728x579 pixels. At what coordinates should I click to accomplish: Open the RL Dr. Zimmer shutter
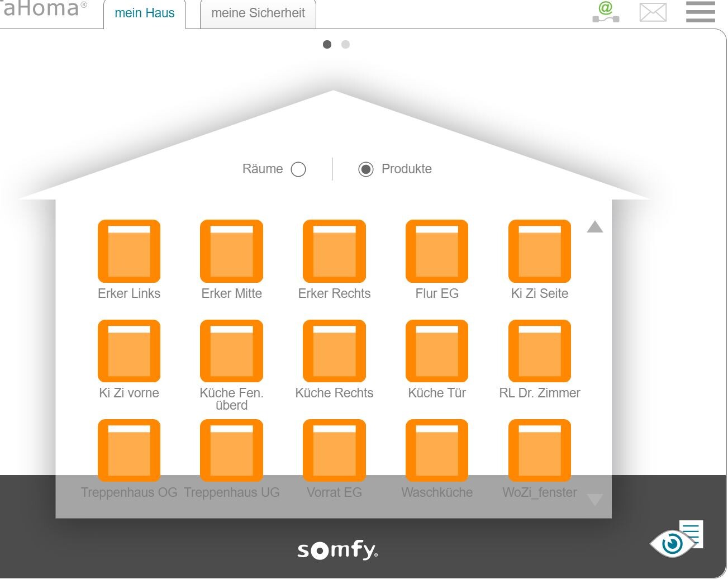pyautogui.click(x=539, y=351)
